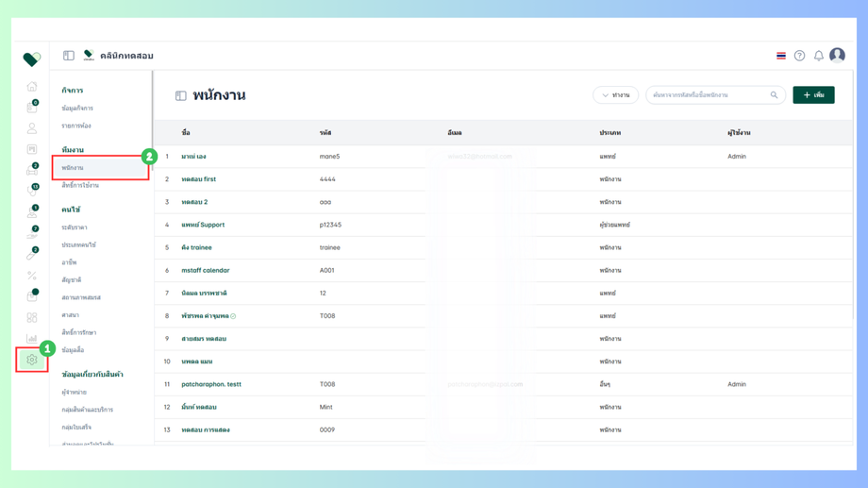The image size is (868, 488).
Task: Open the employee ending in trainee
Action: pyautogui.click(x=196, y=247)
